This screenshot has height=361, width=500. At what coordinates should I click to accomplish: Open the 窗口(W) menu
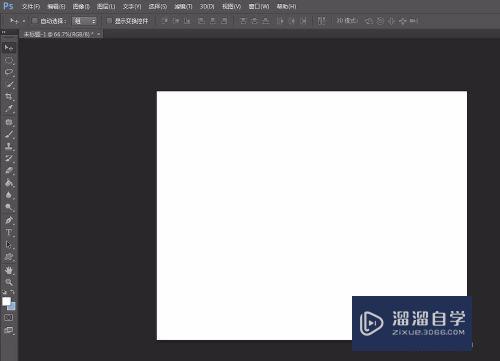coord(259,6)
